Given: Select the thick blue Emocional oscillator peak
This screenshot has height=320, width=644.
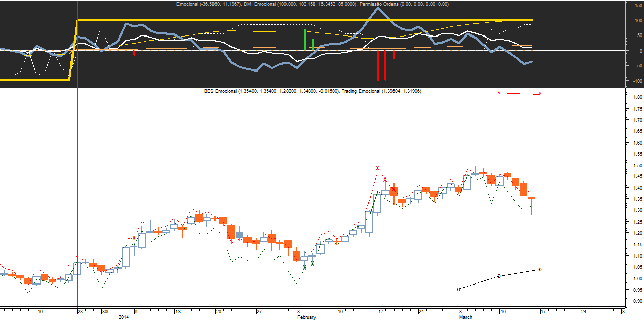Looking at the screenshot, I should [x=377, y=9].
